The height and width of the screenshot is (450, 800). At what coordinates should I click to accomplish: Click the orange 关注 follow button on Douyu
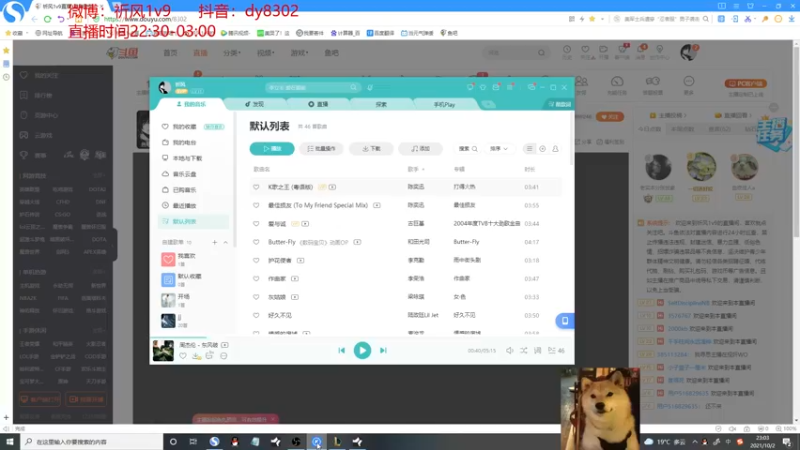pyautogui.click(x=610, y=117)
